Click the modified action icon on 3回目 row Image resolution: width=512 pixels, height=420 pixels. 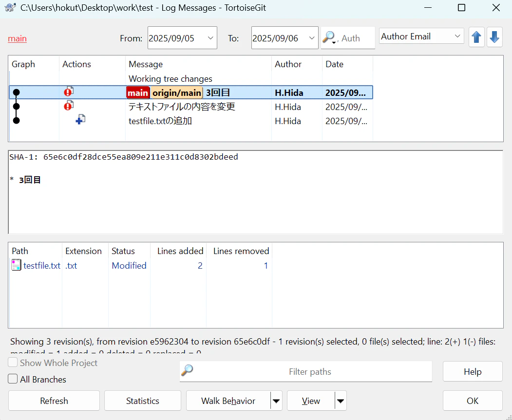[x=69, y=92]
